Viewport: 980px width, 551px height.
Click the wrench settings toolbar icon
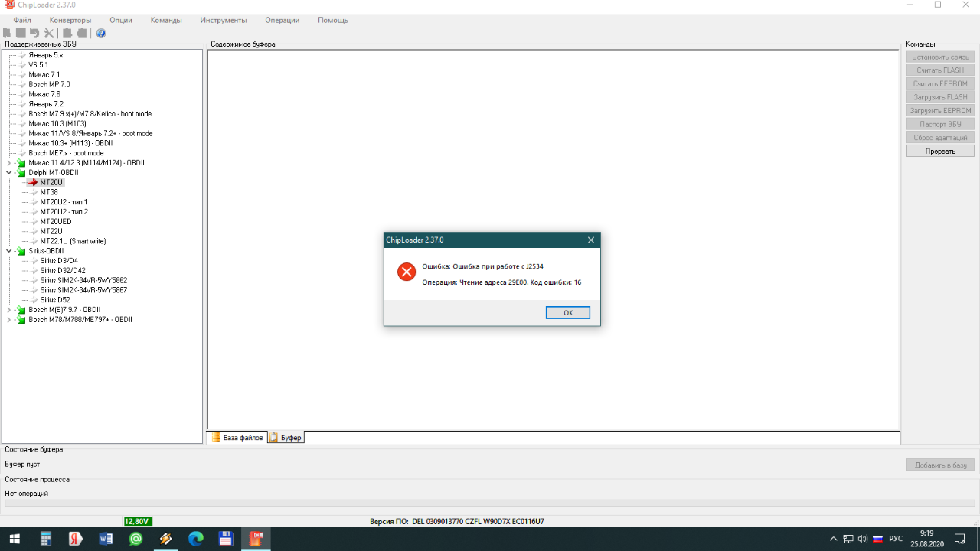tap(49, 34)
